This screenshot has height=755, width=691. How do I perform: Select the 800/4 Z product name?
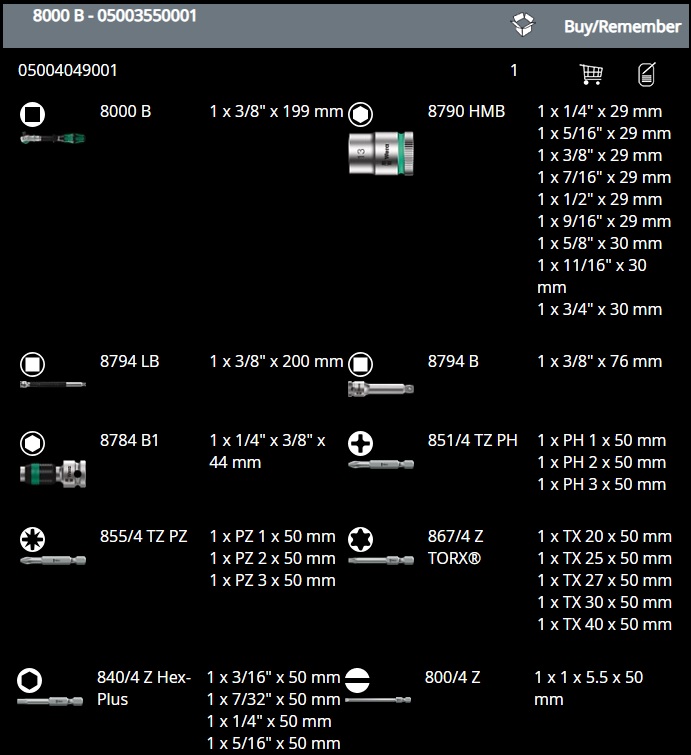click(x=453, y=677)
